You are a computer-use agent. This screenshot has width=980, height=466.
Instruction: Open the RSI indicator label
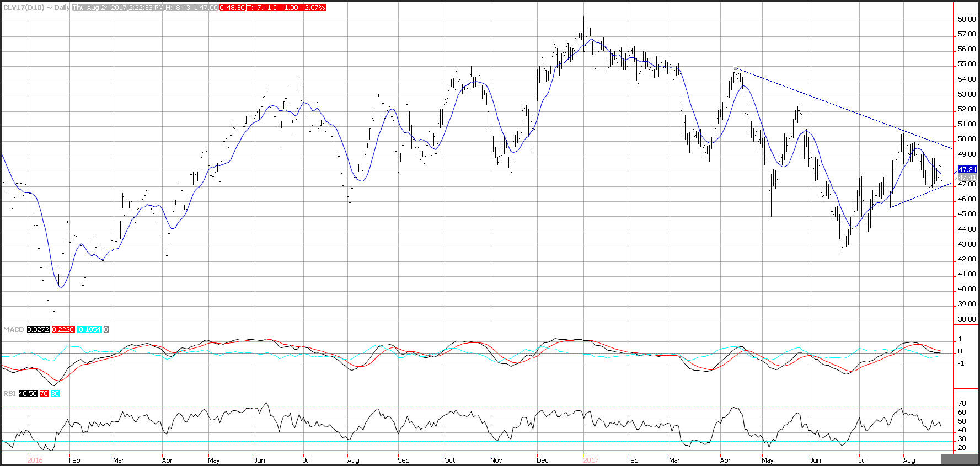(9, 393)
